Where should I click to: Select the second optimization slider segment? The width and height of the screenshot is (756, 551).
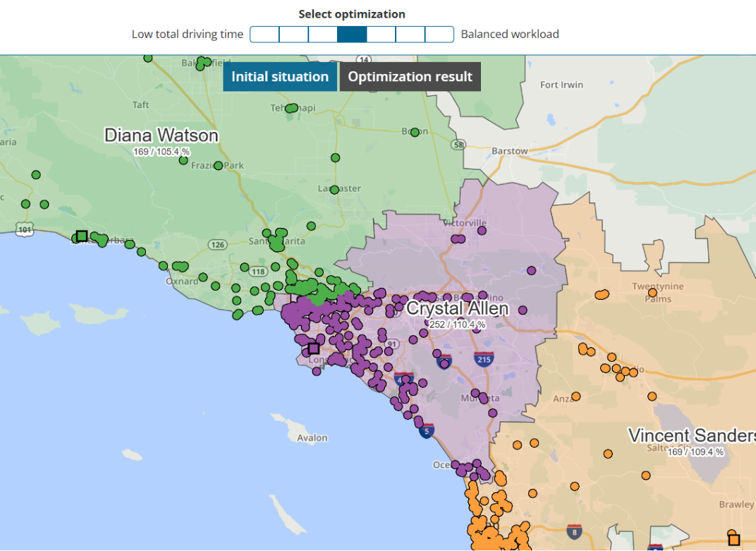293,35
